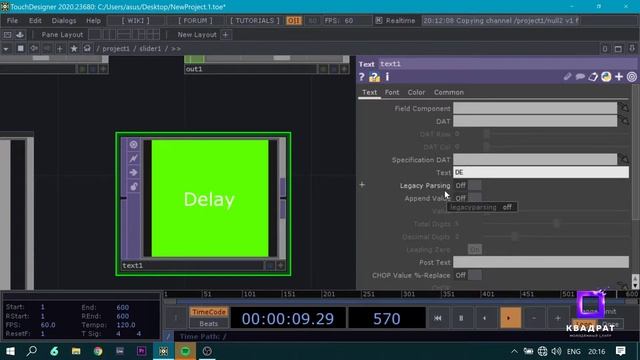Click the Text parameter input field
Viewport: 640px width, 360px height.
click(x=541, y=172)
